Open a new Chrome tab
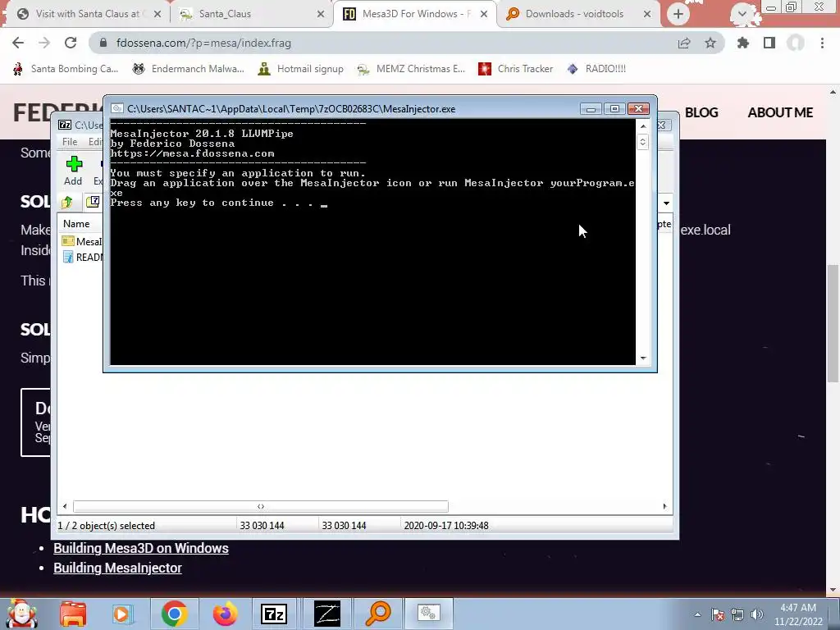Viewport: 840px width, 630px height. click(x=678, y=14)
